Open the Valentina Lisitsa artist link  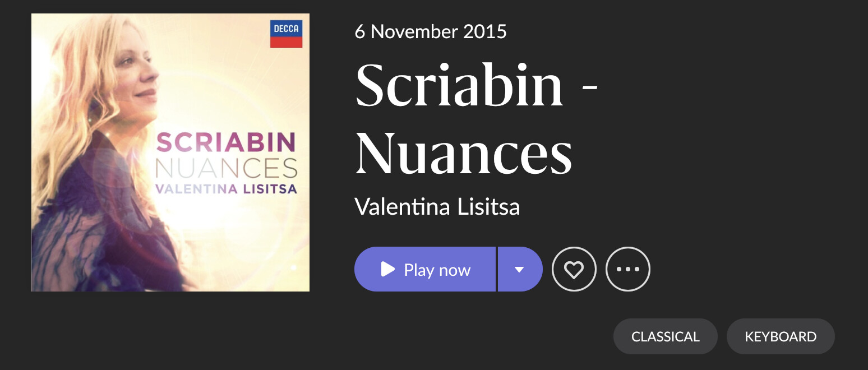(x=437, y=207)
